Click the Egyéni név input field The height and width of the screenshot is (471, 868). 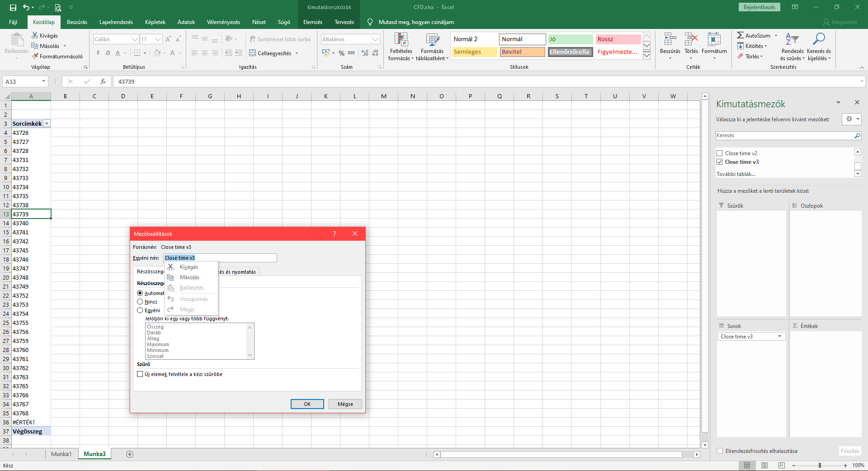(x=220, y=258)
